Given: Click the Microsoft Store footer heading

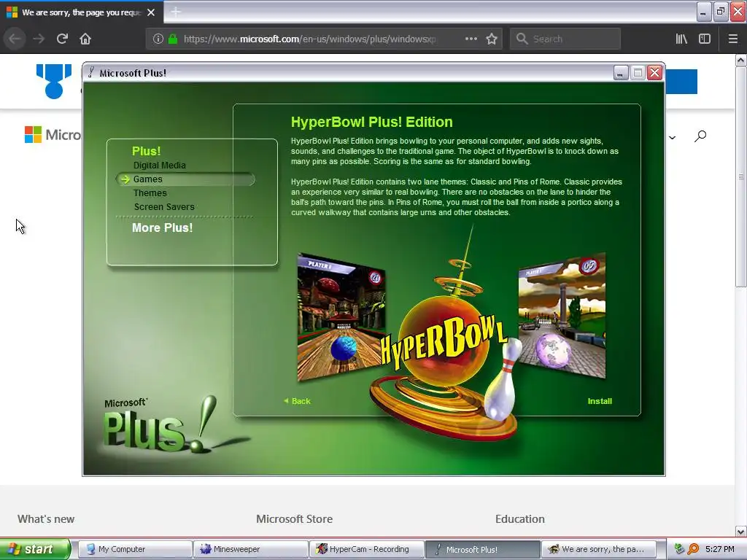Looking at the screenshot, I should 295,519.
